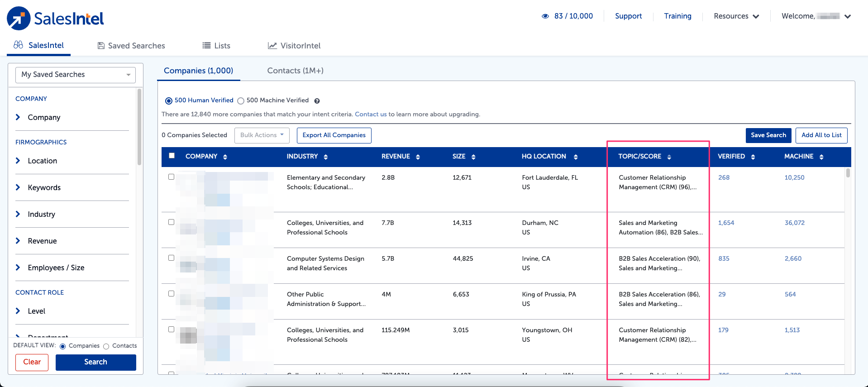Image resolution: width=868 pixels, height=387 pixels.
Task: Toggle the select-all companies header checkbox
Action: pos(172,155)
